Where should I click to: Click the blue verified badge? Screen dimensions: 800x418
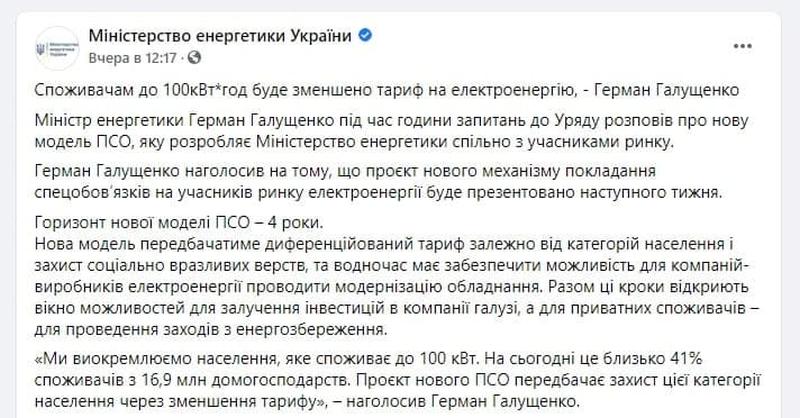[366, 36]
